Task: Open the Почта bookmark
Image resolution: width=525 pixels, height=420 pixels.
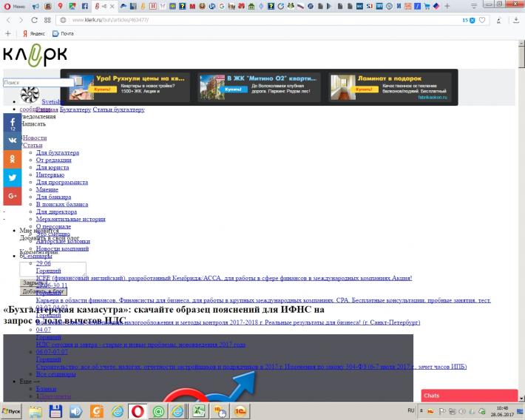Action: coord(63,33)
